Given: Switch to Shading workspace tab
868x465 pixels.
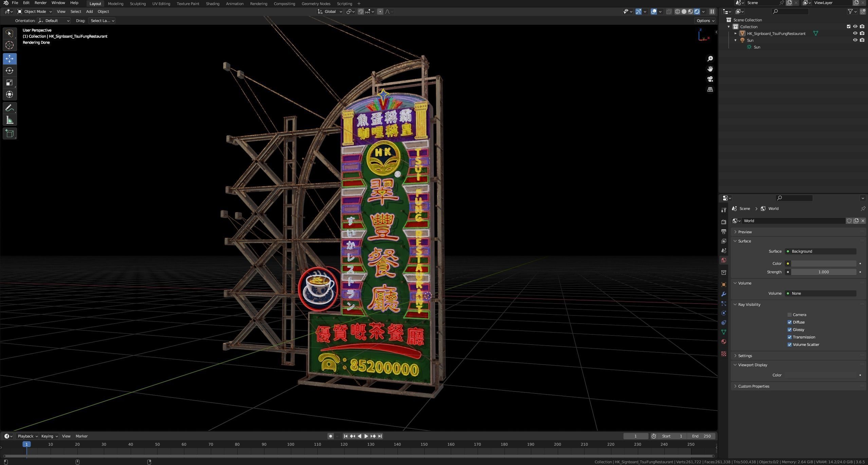Looking at the screenshot, I should [213, 4].
